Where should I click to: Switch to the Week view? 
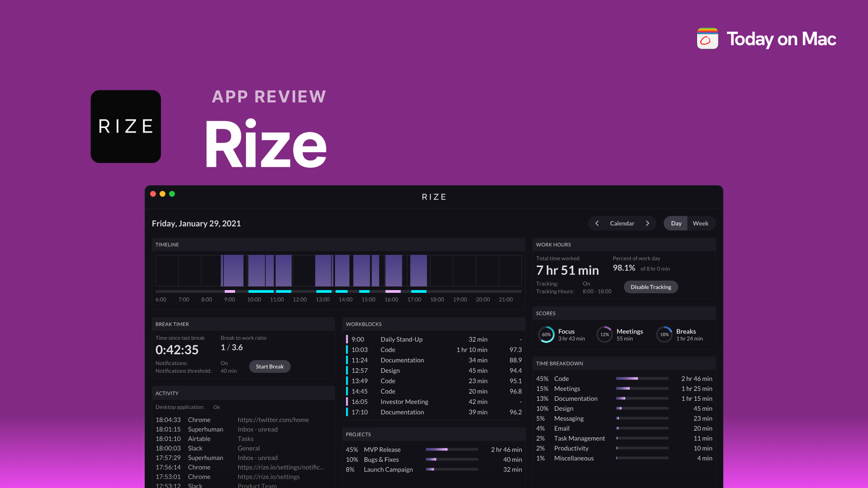click(x=701, y=223)
